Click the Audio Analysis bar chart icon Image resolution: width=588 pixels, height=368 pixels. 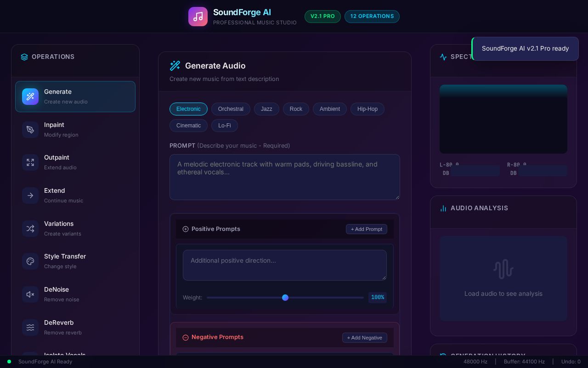click(443, 208)
